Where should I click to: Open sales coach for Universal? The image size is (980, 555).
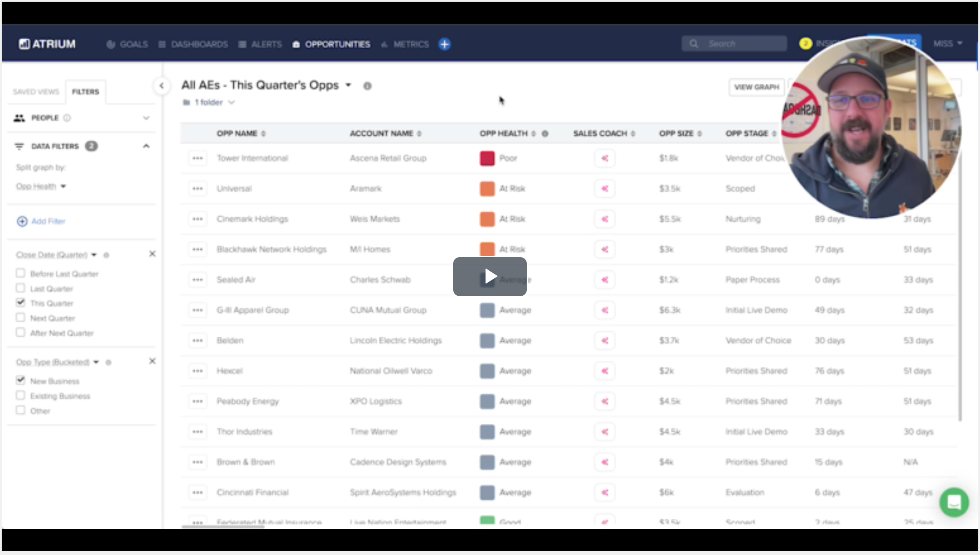point(605,189)
